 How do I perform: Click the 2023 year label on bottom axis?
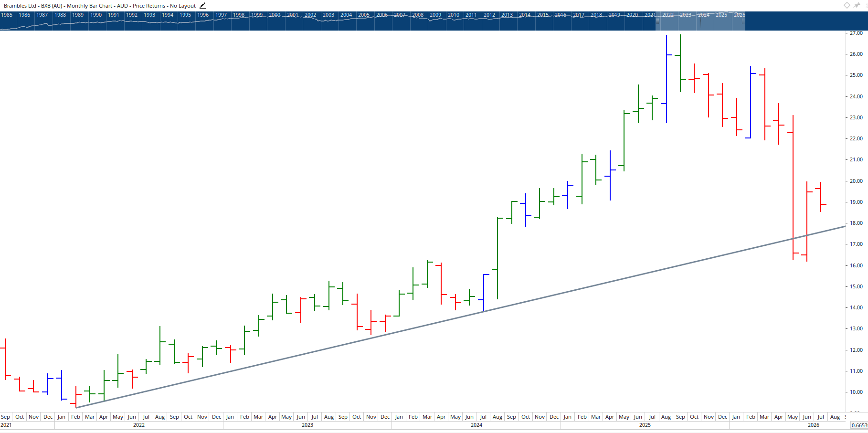(x=307, y=425)
